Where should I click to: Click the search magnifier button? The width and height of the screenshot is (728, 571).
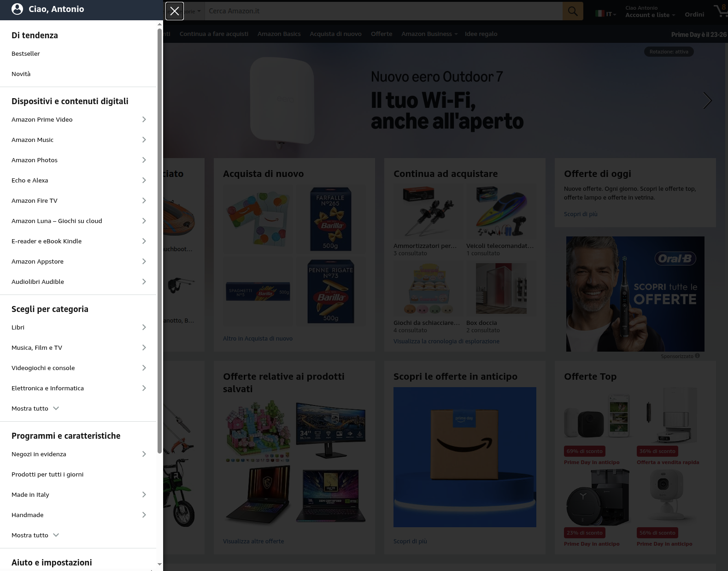pyautogui.click(x=573, y=11)
